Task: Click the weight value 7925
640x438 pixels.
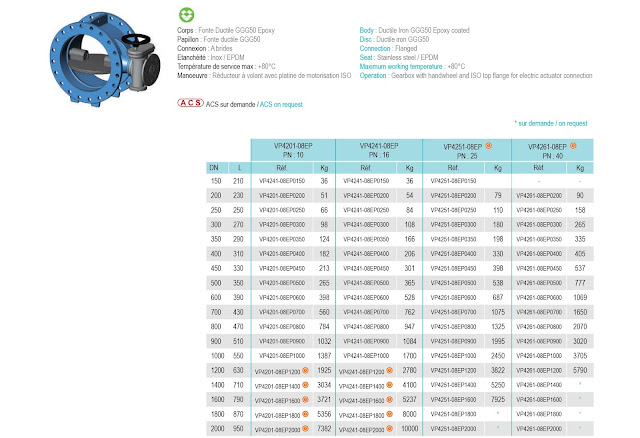Action: pyautogui.click(x=498, y=400)
